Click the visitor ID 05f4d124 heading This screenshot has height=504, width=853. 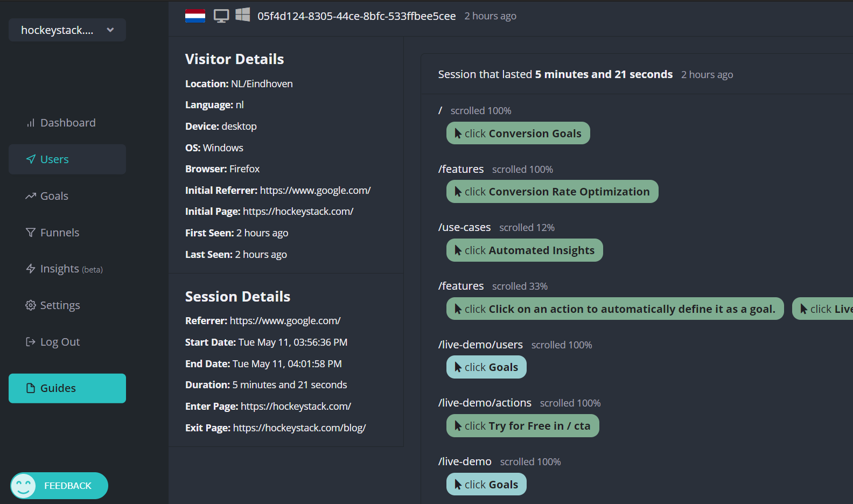356,16
